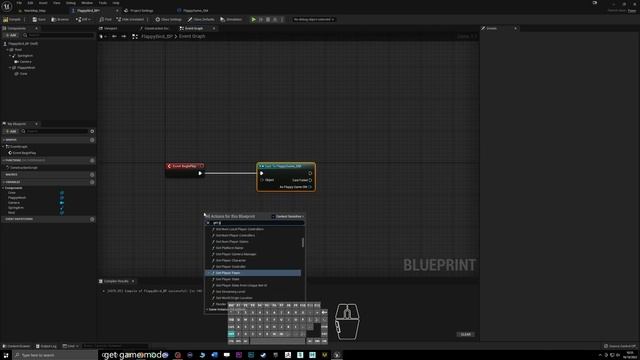The width and height of the screenshot is (640, 360).
Task: Add a new macro with plus button
Action: 92,174
